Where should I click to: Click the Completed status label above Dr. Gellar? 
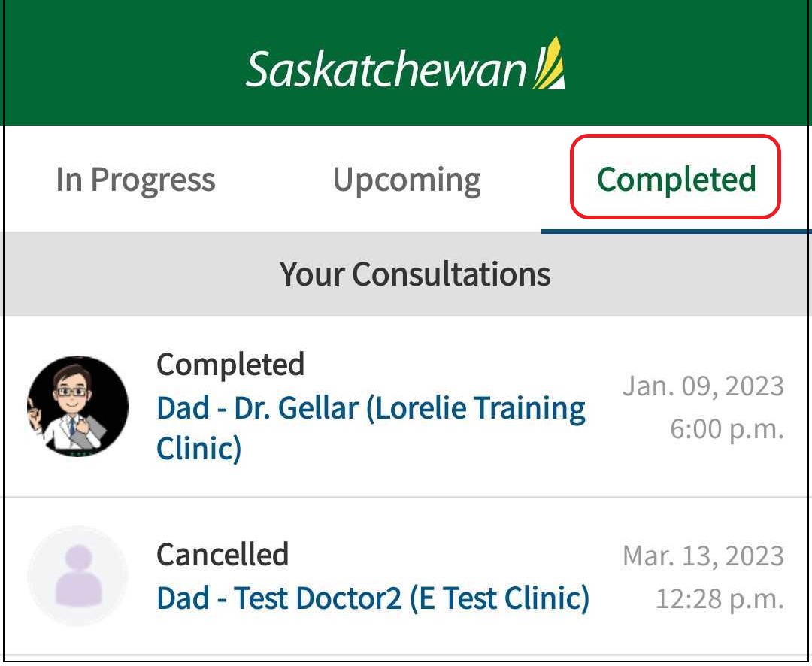(230, 365)
